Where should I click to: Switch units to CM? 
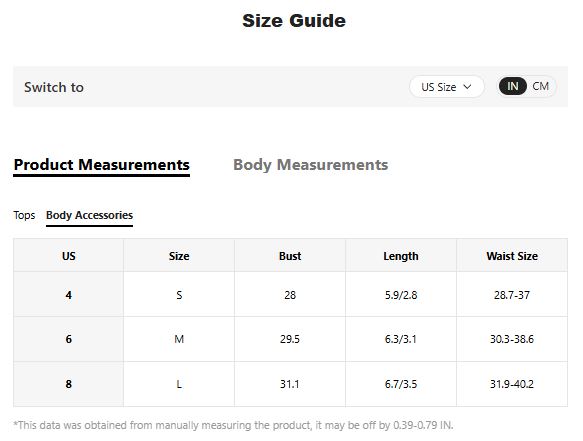tap(540, 86)
